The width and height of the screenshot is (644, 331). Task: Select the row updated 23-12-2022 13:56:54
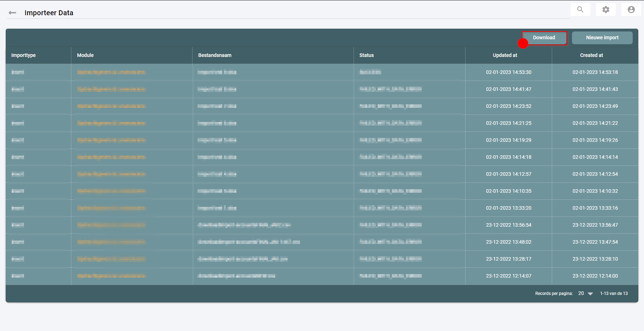pyautogui.click(x=508, y=225)
